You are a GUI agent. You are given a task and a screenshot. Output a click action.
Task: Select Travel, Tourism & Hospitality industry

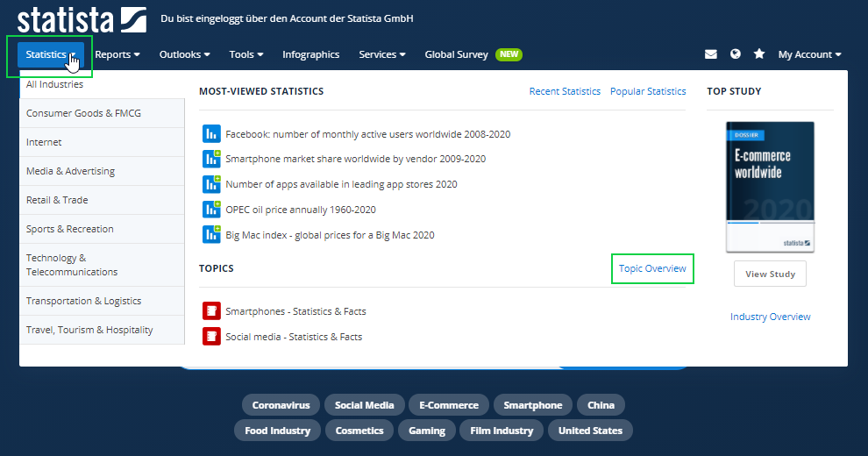pyautogui.click(x=102, y=330)
